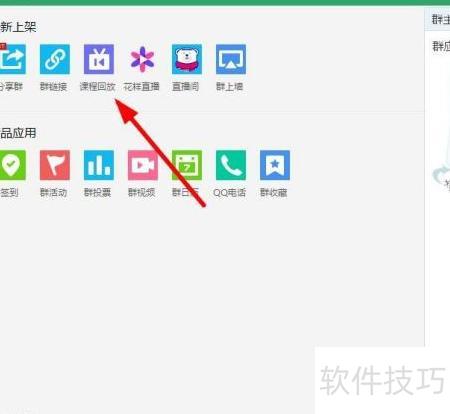450x414 pixels.
Task: Open the 课程回放 course replay app
Action: point(99,59)
